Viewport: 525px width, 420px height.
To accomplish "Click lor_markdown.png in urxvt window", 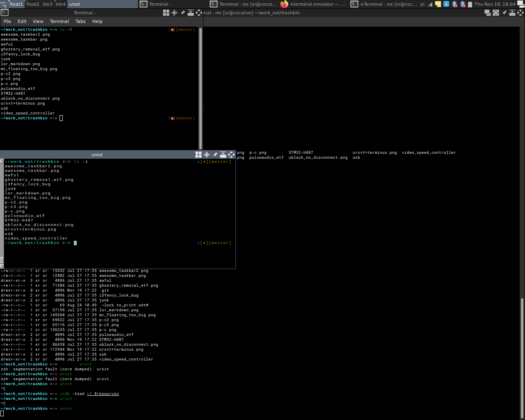I will [x=28, y=193].
